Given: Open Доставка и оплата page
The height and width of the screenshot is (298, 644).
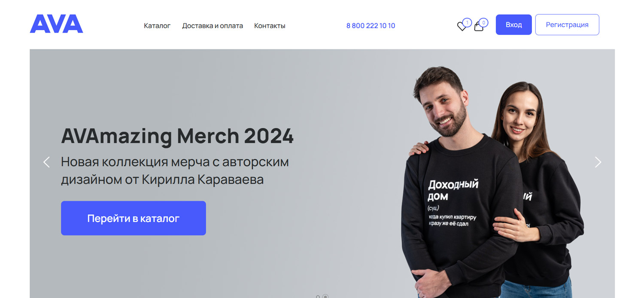Looking at the screenshot, I should [213, 26].
